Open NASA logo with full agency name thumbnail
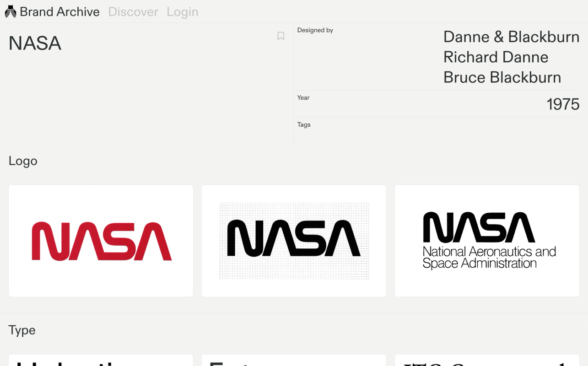This screenshot has height=366, width=588. click(x=487, y=241)
